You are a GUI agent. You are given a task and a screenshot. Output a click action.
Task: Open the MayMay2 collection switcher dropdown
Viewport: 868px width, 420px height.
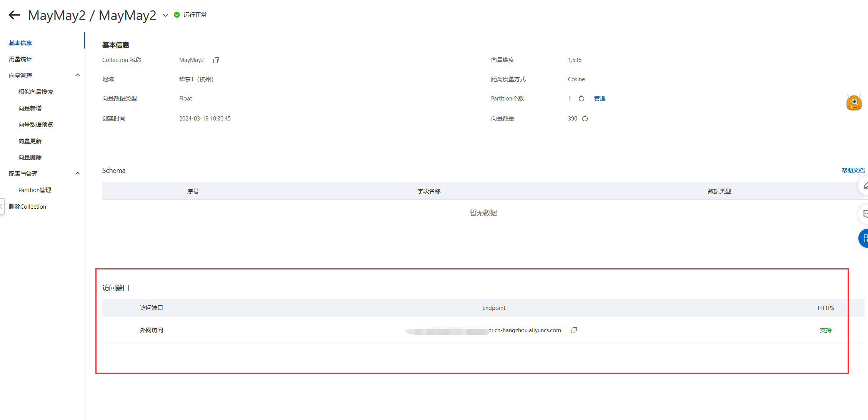point(165,15)
